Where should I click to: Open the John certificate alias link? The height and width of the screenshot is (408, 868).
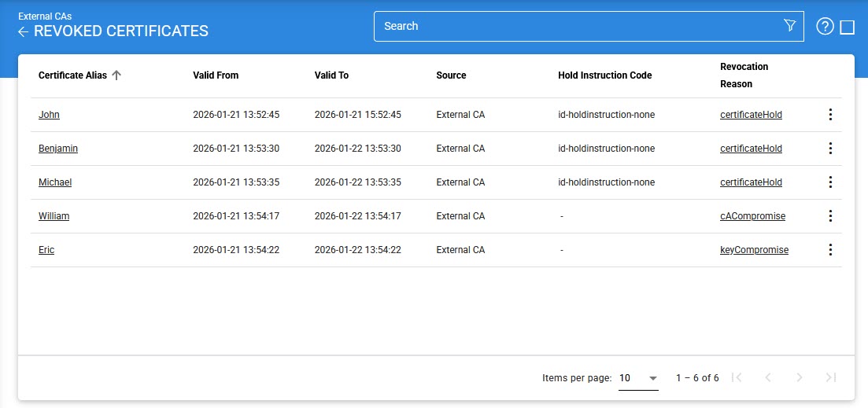point(49,115)
